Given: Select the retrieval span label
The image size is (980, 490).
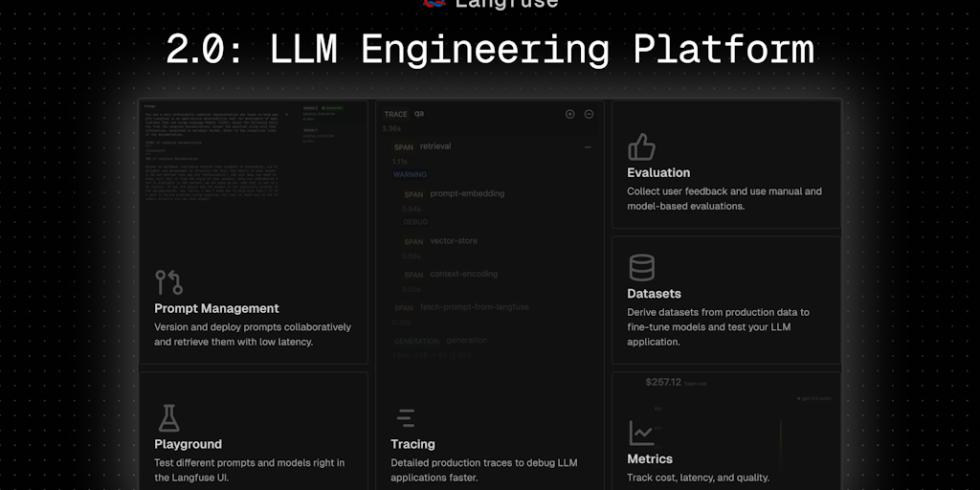Looking at the screenshot, I should [435, 146].
